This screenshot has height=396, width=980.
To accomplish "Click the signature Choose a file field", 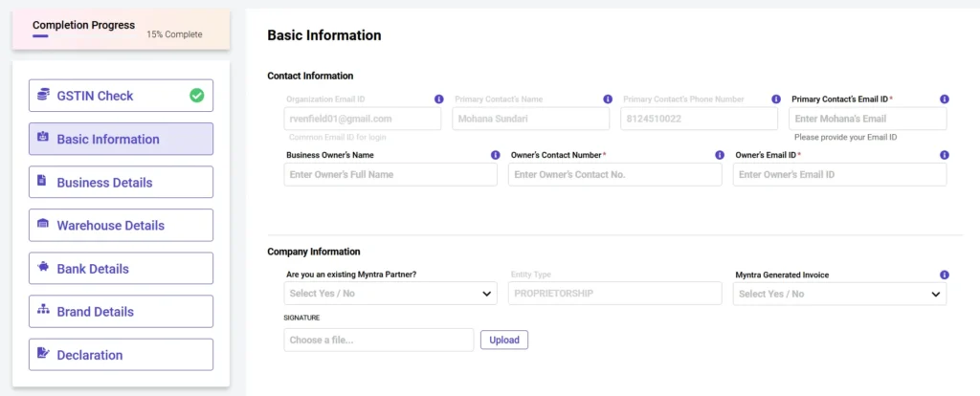I will pos(379,340).
